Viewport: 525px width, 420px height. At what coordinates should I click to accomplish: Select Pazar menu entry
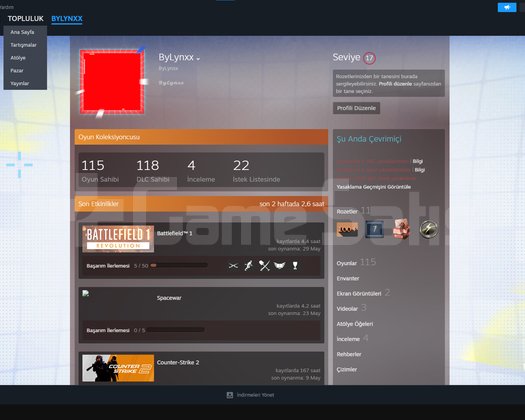17,71
